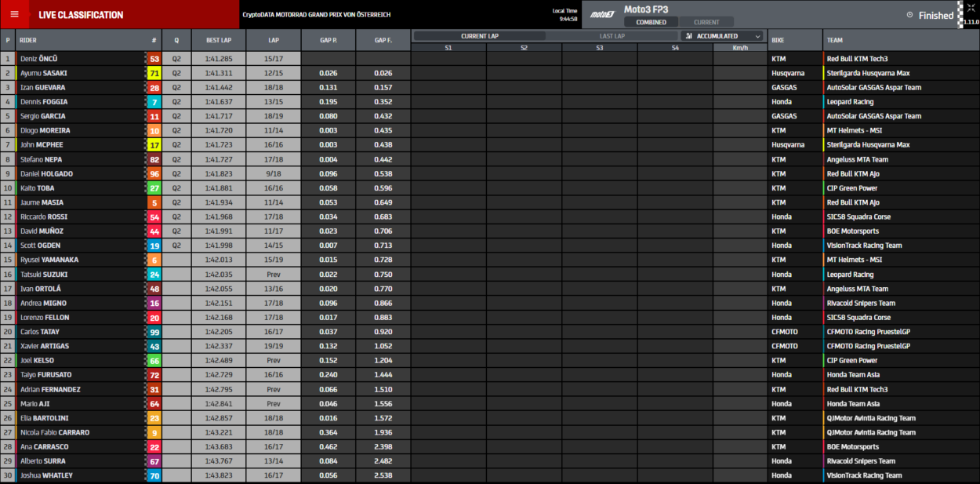Select rider Ana CARRASCO

44,447
